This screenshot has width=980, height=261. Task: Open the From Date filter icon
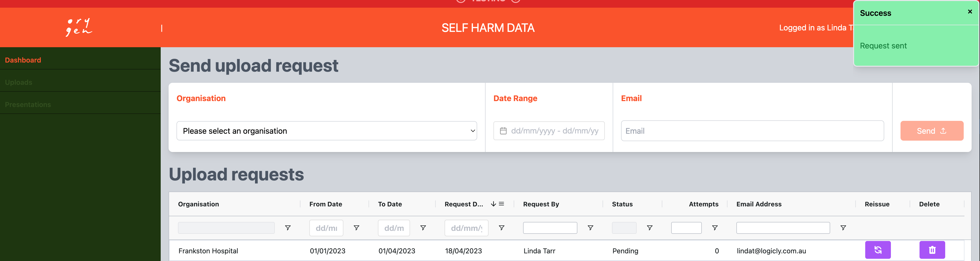[x=356, y=228]
